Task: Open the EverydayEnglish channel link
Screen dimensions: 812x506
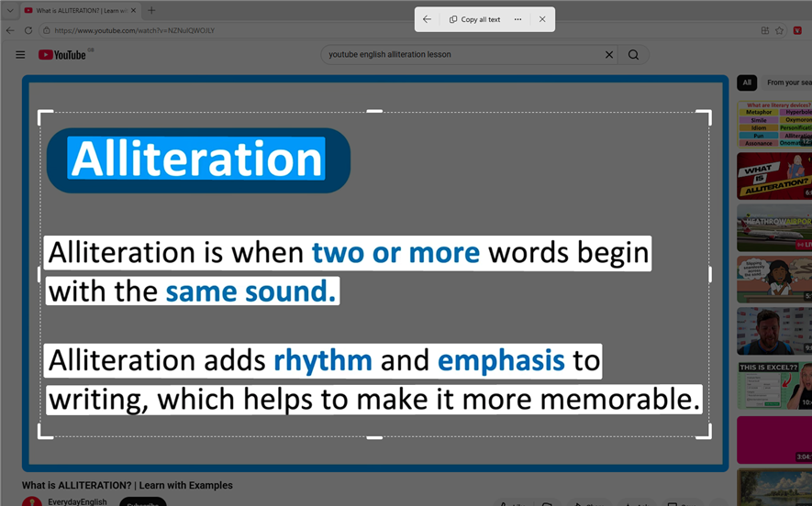Action: (x=77, y=501)
